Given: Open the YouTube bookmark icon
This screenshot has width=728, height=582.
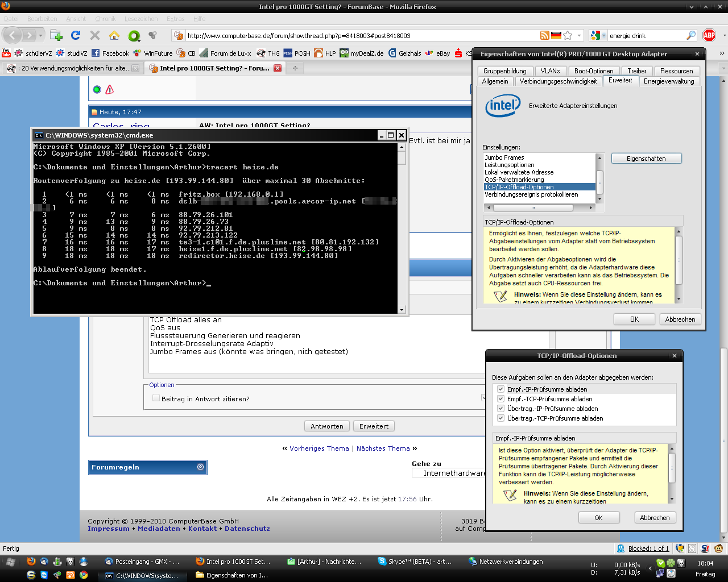Looking at the screenshot, I should point(6,53).
